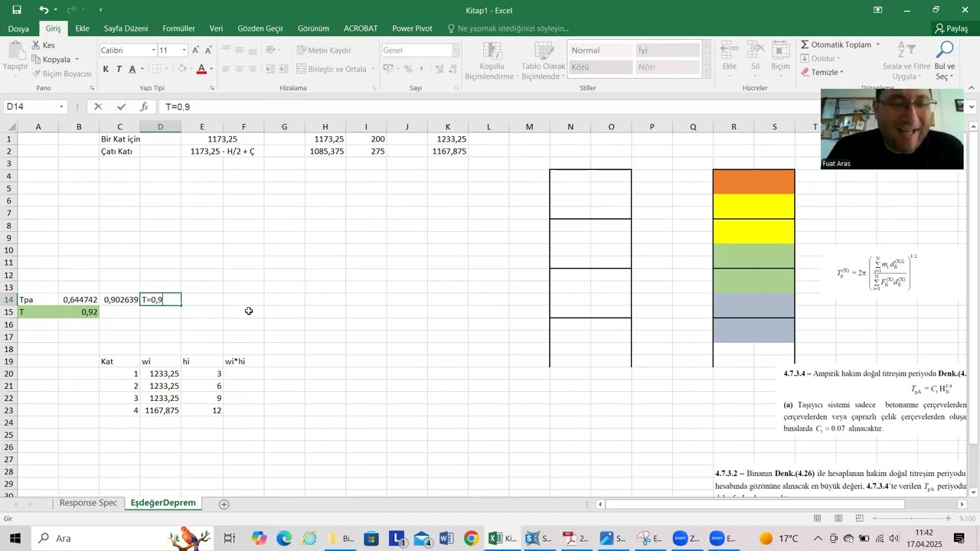Collapse the ribbon
Viewport: 980px width, 551px height.
[x=972, y=88]
